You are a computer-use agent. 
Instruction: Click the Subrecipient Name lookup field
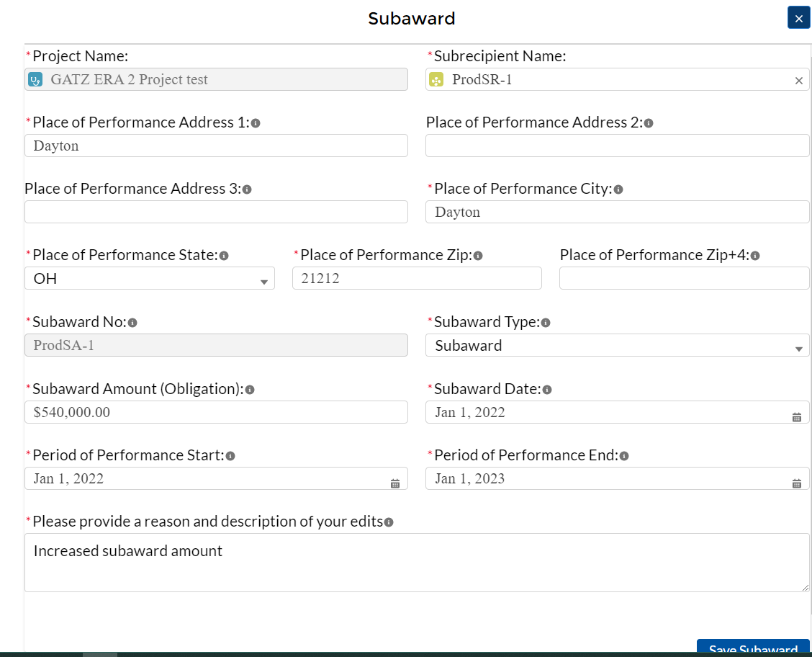[612, 80]
